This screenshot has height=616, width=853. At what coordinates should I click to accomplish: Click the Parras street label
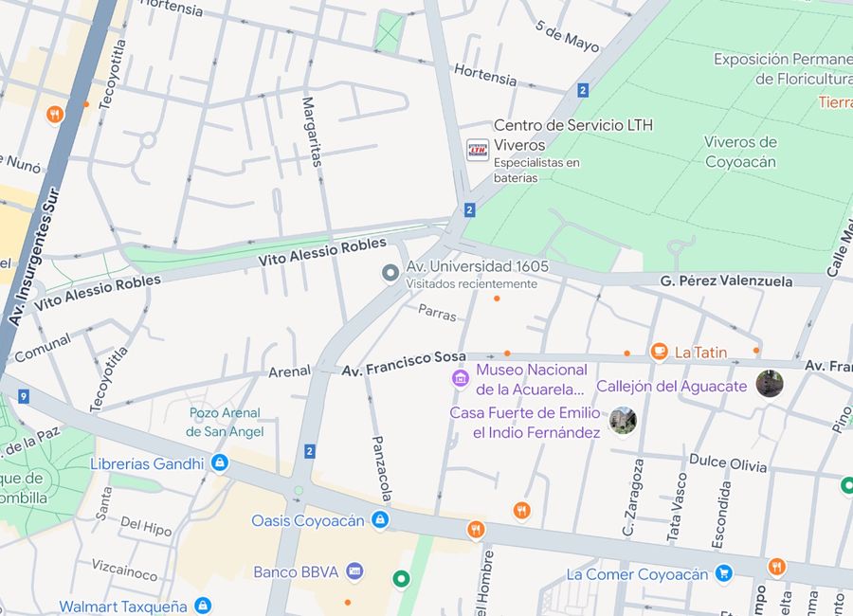437,313
